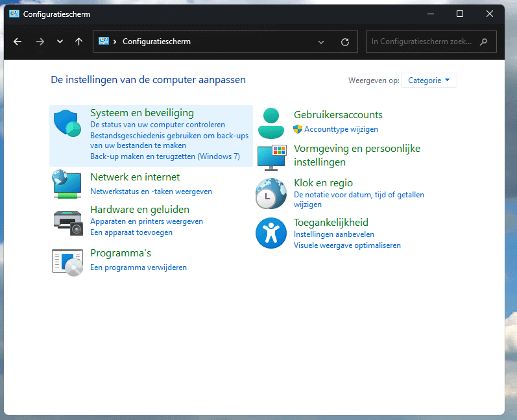Open the Programma's disc icon

[67, 262]
